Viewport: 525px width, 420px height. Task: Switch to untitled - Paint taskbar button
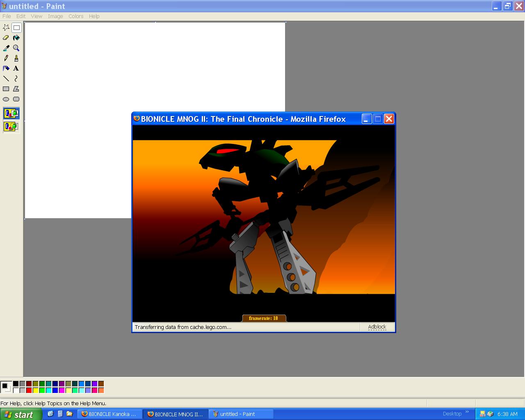[242, 414]
